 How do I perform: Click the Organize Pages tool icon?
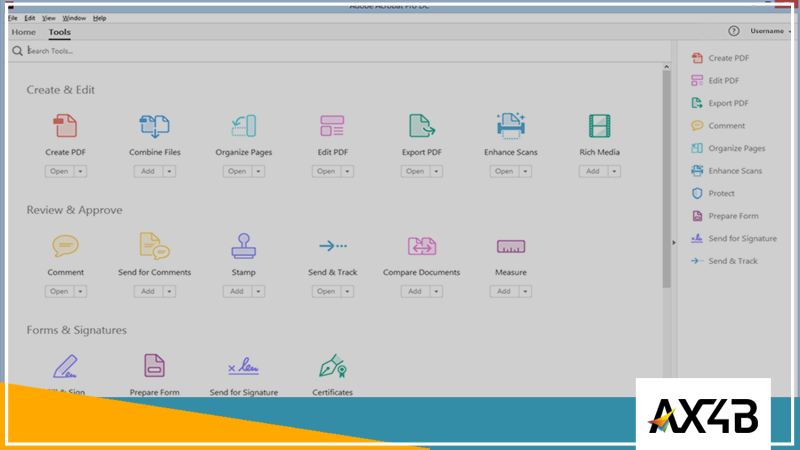pyautogui.click(x=243, y=126)
